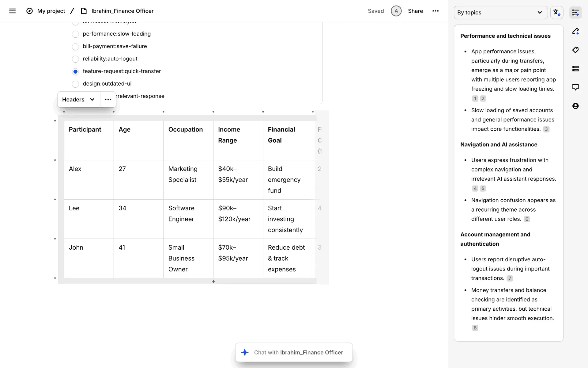Click the Share button
Image resolution: width=588 pixels, height=368 pixels.
click(415, 11)
